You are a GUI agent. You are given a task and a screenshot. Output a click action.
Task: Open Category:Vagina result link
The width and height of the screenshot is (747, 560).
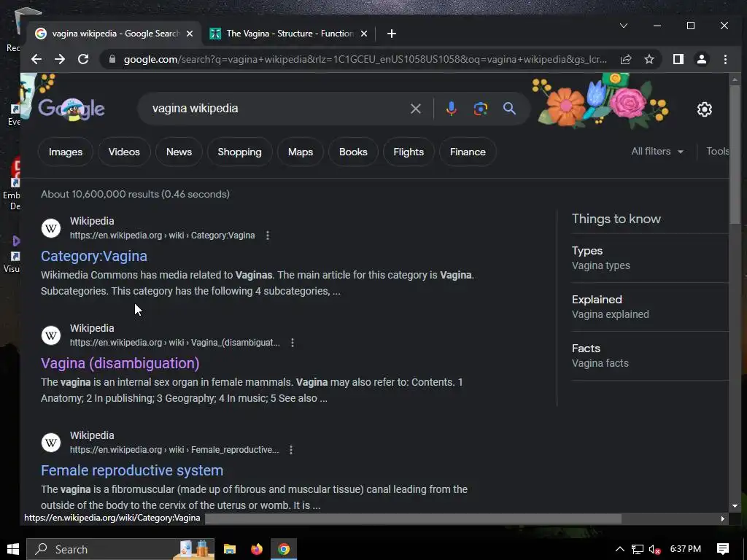(94, 256)
